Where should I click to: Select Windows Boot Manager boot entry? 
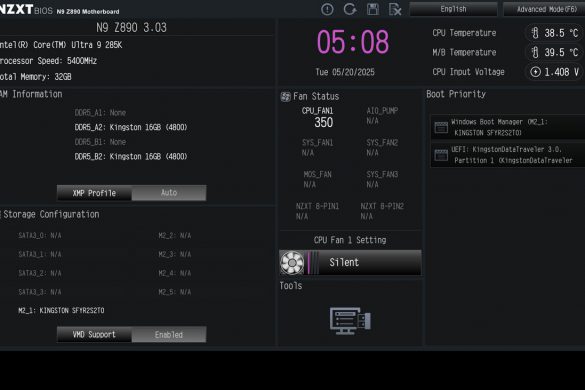click(508, 127)
